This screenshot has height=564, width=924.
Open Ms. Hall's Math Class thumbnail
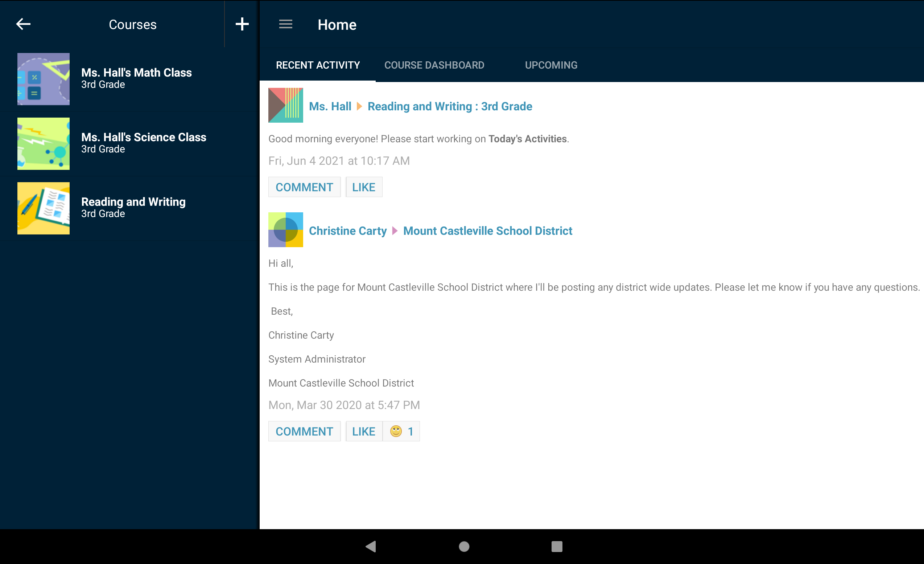pyautogui.click(x=44, y=79)
